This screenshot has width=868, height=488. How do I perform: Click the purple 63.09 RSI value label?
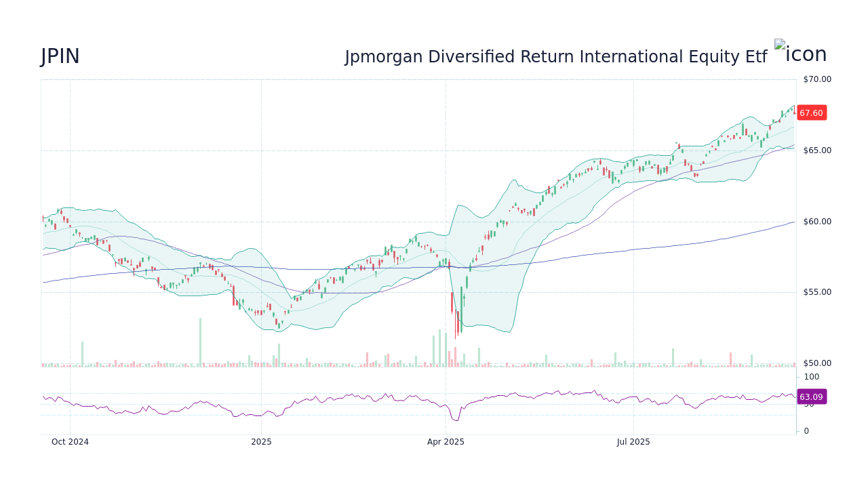(x=811, y=397)
